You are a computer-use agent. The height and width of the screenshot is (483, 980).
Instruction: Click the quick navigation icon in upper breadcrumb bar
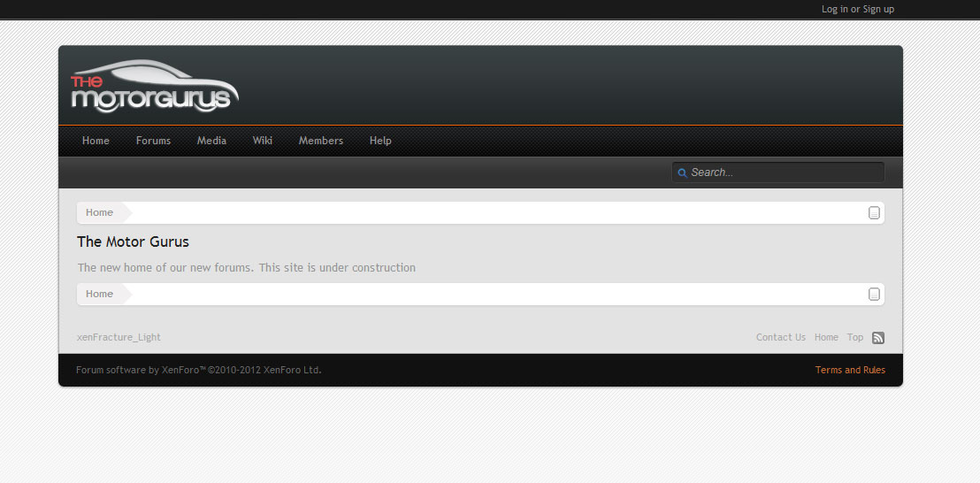pos(874,213)
